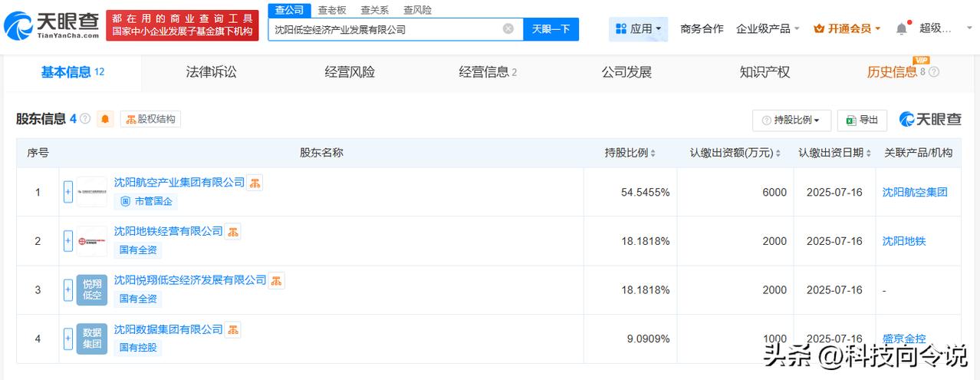Expand row 4 shareholder 沈阳数据集团 details
The image size is (980, 380).
tap(68, 339)
